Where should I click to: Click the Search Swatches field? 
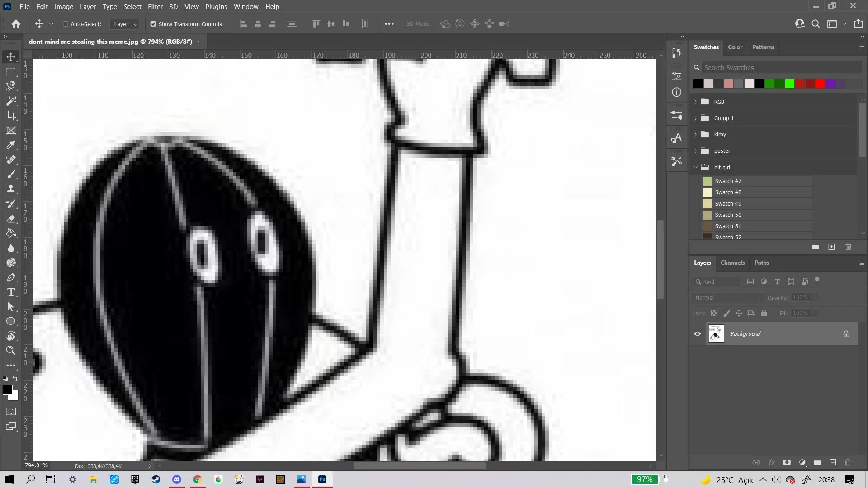pos(781,68)
